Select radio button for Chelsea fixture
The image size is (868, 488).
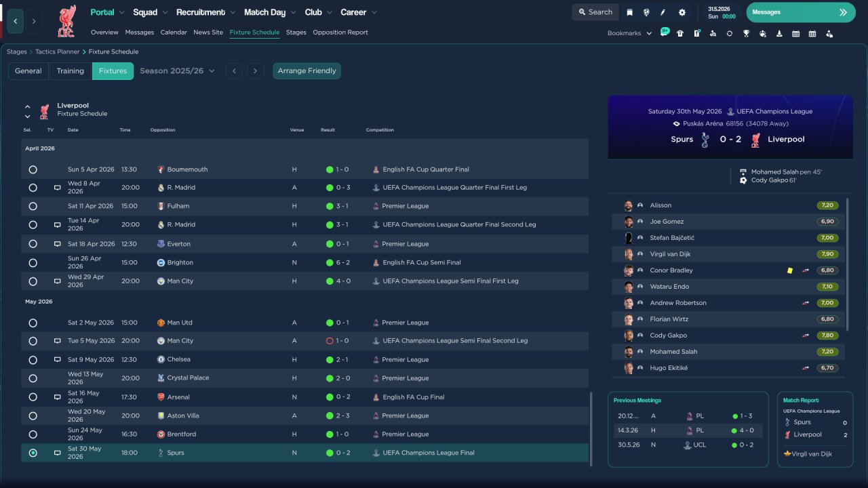[33, 360]
